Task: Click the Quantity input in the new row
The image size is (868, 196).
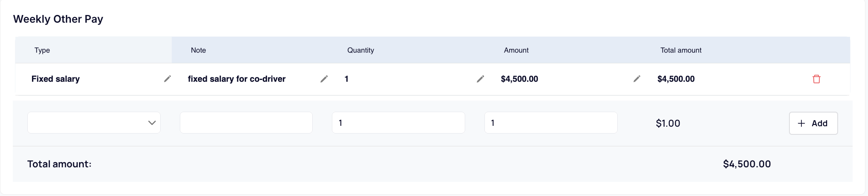Action: 399,123
